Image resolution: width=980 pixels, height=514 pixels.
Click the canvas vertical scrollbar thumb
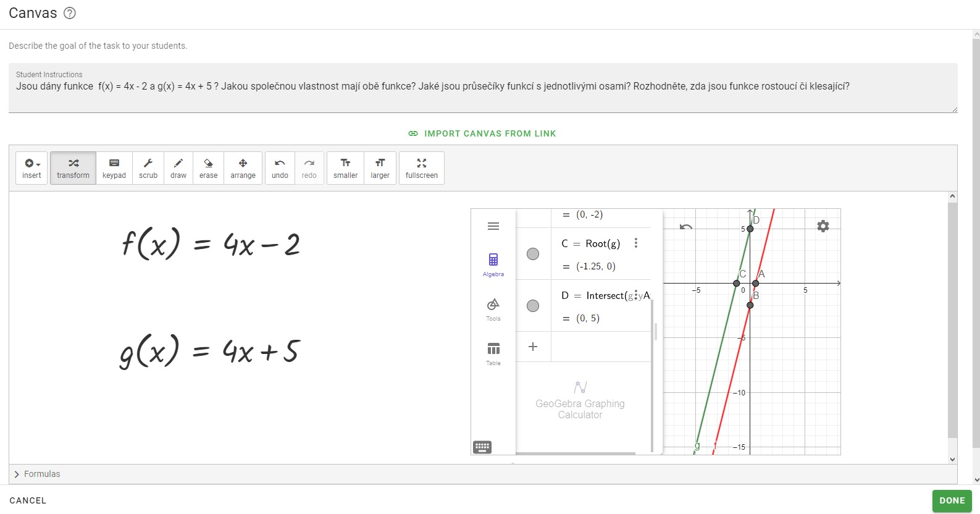[x=952, y=320]
